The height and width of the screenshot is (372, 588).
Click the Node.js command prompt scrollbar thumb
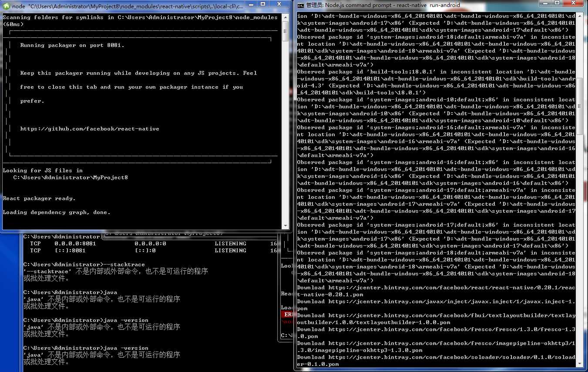pyautogui.click(x=580, y=106)
